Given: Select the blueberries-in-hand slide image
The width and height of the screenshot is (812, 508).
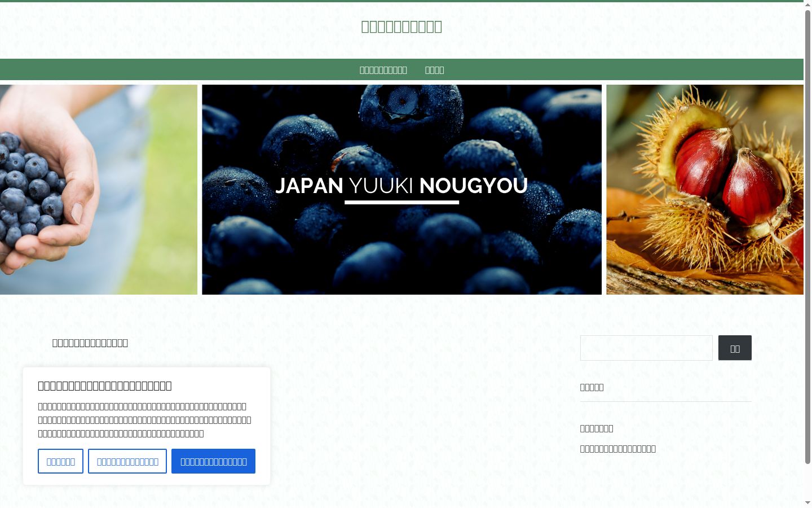Looking at the screenshot, I should coord(99,190).
